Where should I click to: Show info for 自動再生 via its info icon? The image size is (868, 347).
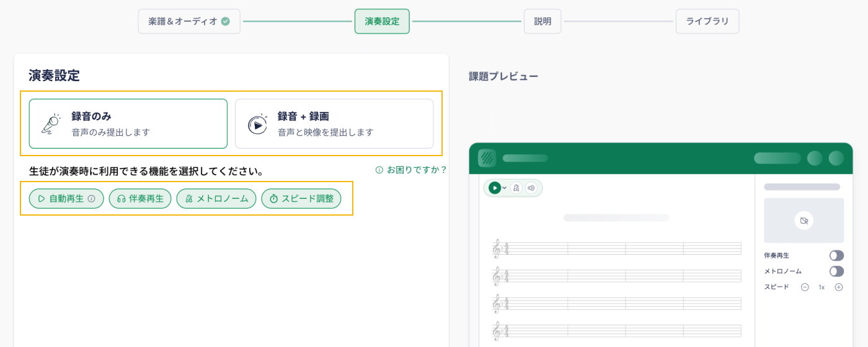coord(92,199)
